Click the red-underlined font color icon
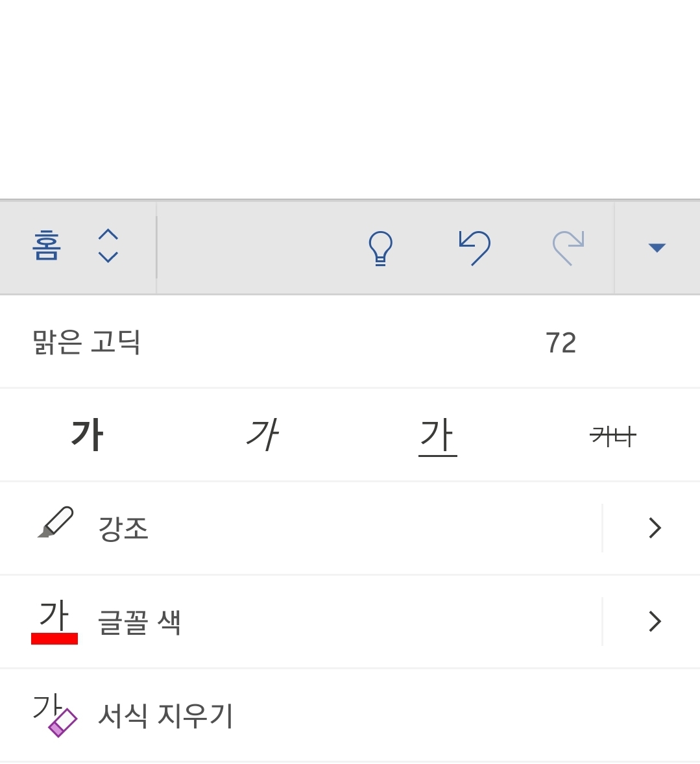This screenshot has height=764, width=700. pyautogui.click(x=54, y=621)
